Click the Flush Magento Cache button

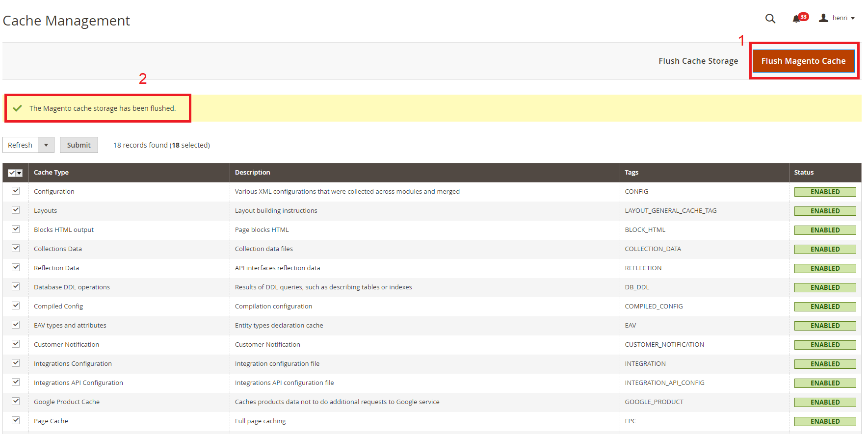point(804,61)
